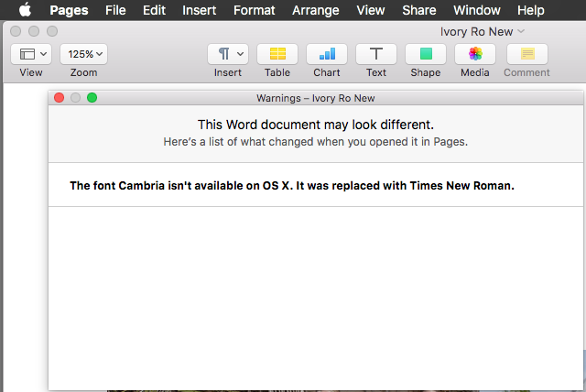The width and height of the screenshot is (586, 392).
Task: Open the File menu
Action: [115, 10]
